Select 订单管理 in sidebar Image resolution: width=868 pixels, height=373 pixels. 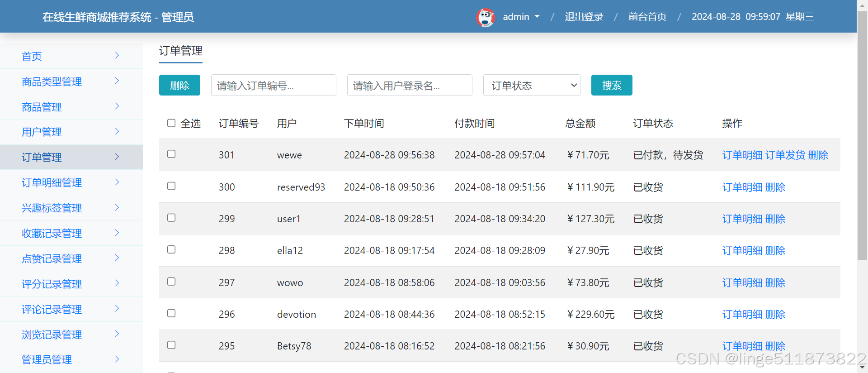point(71,157)
